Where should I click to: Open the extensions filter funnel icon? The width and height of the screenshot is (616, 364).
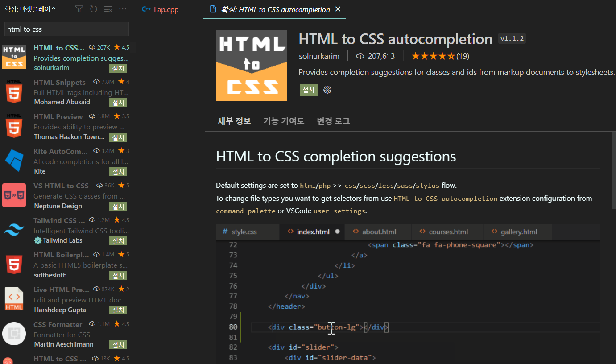click(x=79, y=9)
